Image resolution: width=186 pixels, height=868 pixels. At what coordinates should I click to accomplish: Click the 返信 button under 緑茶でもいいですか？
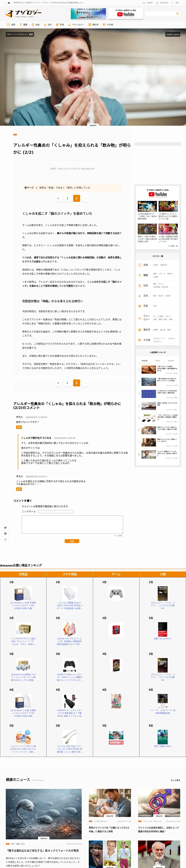click(19, 427)
